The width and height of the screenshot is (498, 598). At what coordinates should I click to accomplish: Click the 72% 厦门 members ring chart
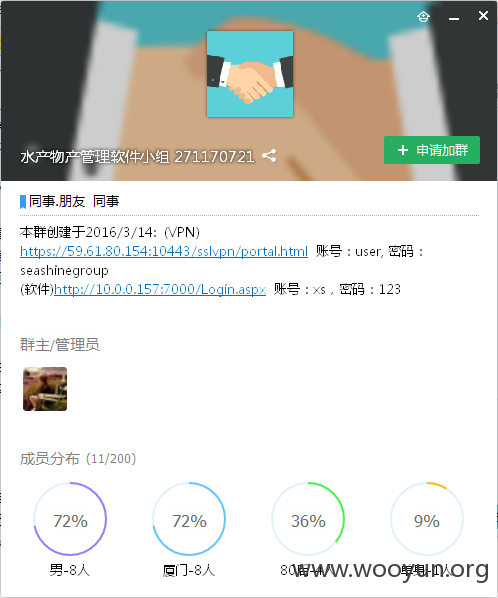189,519
